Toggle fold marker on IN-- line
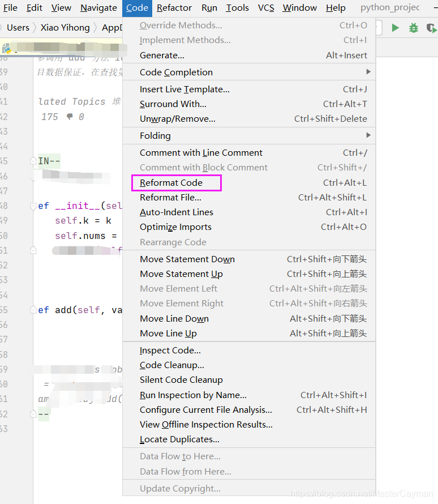 (x=33, y=160)
